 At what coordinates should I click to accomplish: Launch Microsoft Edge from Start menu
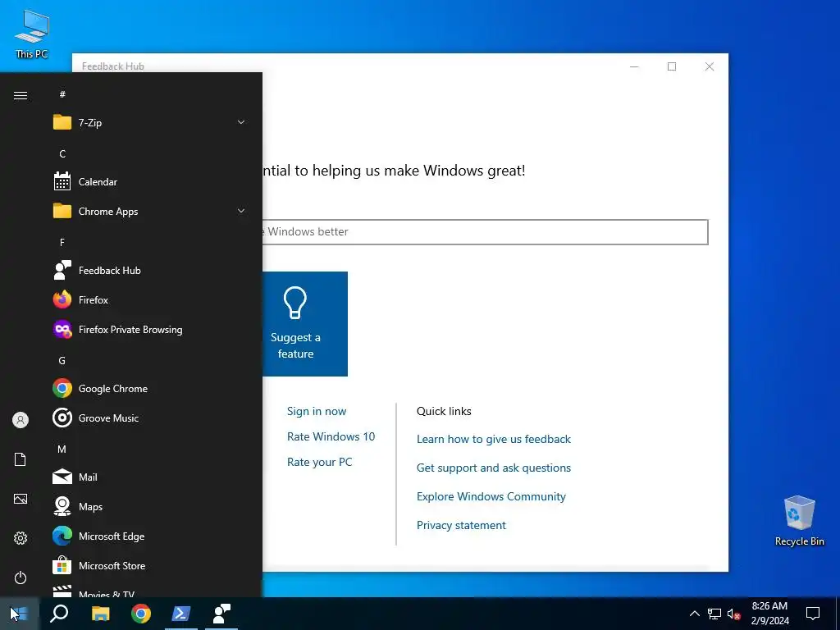pos(151,536)
